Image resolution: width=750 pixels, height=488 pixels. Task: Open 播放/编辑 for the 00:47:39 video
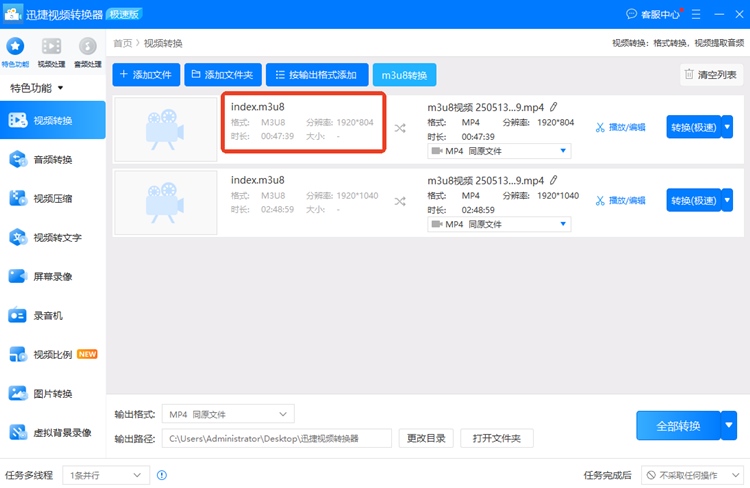621,127
